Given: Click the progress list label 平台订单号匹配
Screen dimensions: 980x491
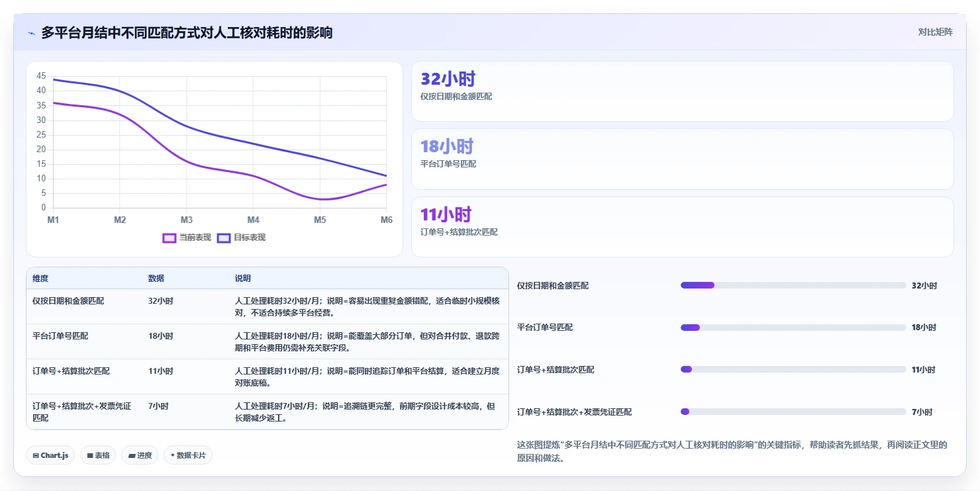Looking at the screenshot, I should click(545, 328).
